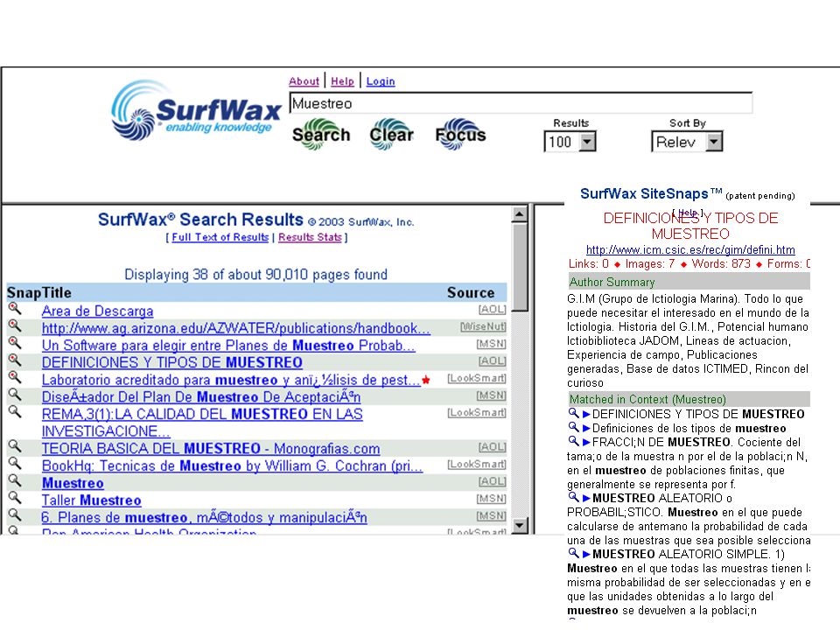Open snap magnifier beside Taller Muestreo
The height and width of the screenshot is (630, 840).
(15, 498)
